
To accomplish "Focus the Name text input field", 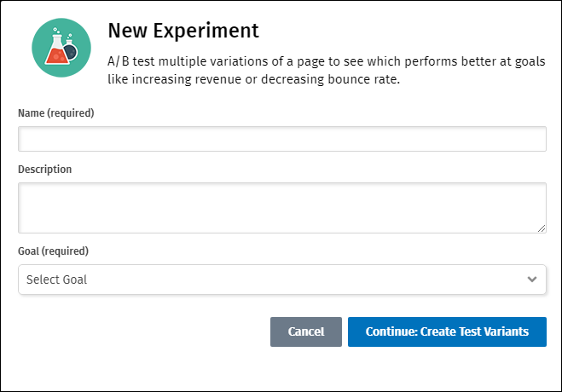I will point(281,139).
